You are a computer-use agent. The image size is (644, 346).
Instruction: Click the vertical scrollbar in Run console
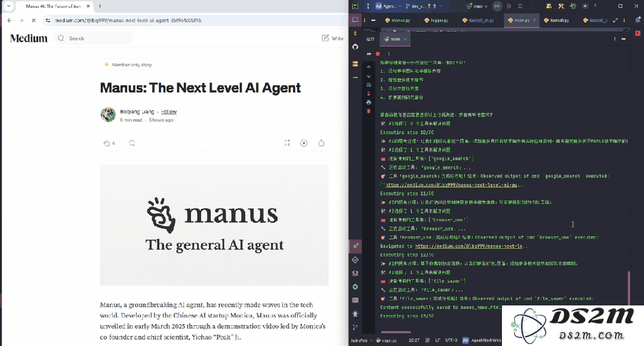click(x=628, y=288)
